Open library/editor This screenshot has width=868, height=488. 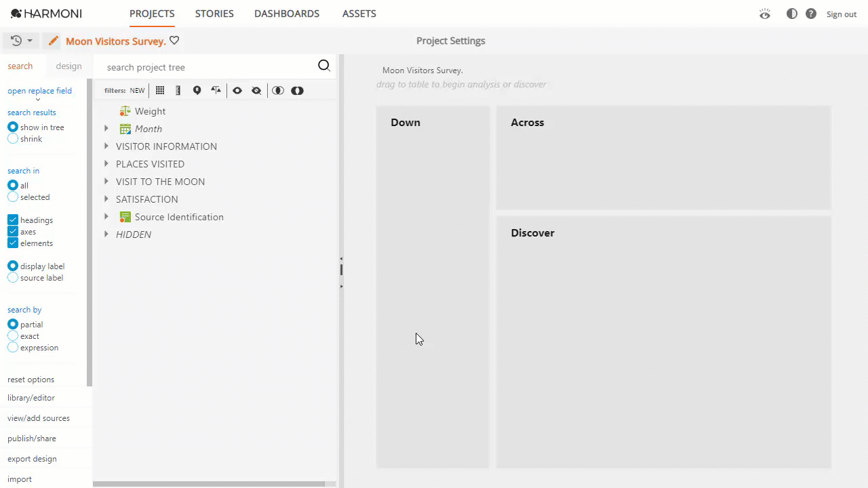31,398
